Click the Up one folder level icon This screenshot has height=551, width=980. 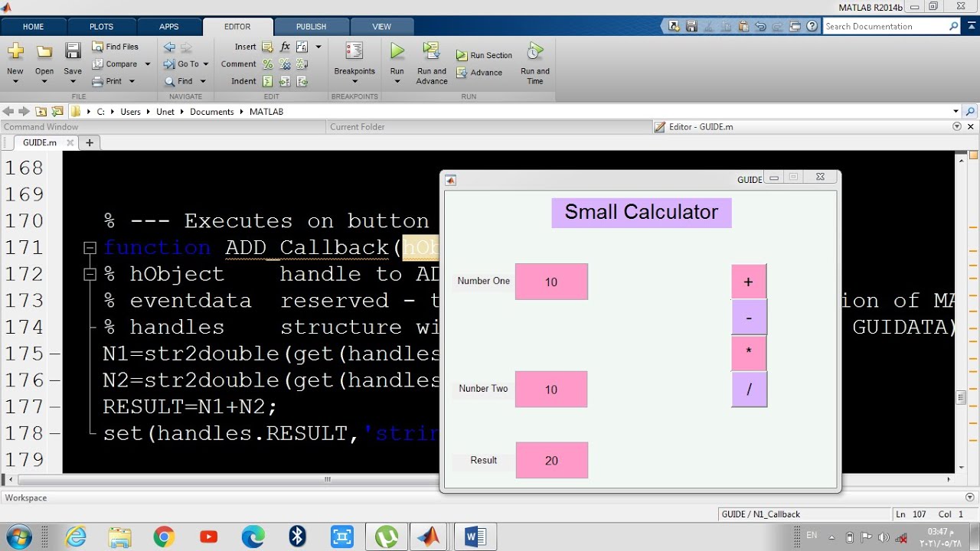tap(41, 112)
